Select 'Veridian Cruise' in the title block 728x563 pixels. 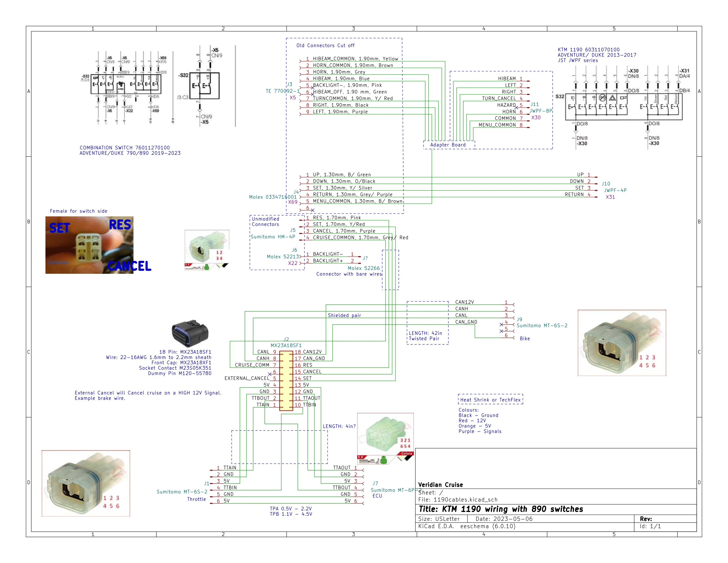click(x=440, y=485)
